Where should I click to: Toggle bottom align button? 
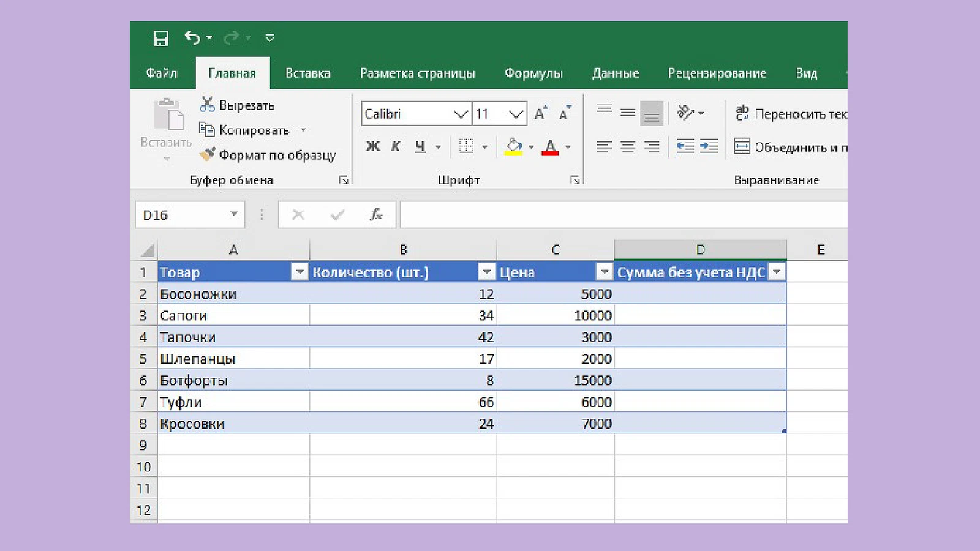652,113
